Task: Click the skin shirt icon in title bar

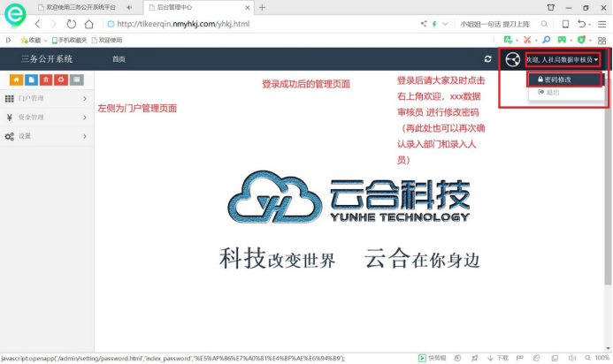Action: [551, 7]
